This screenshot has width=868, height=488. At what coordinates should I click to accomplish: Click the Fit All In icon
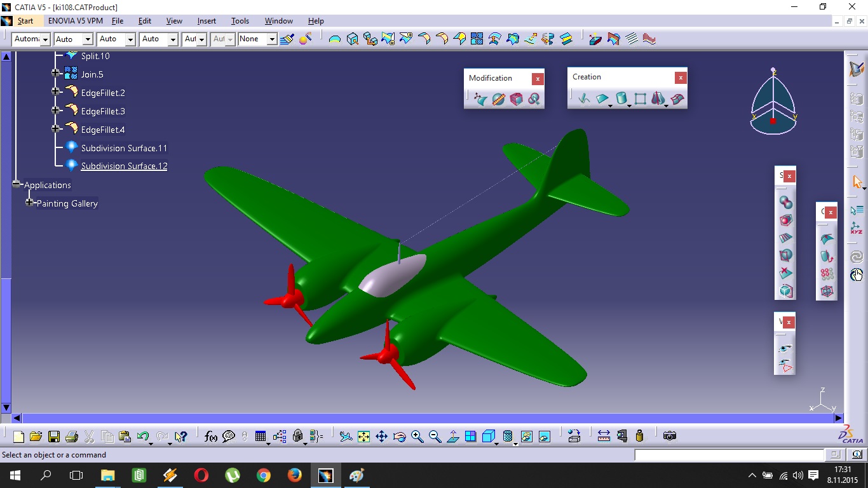pos(363,437)
